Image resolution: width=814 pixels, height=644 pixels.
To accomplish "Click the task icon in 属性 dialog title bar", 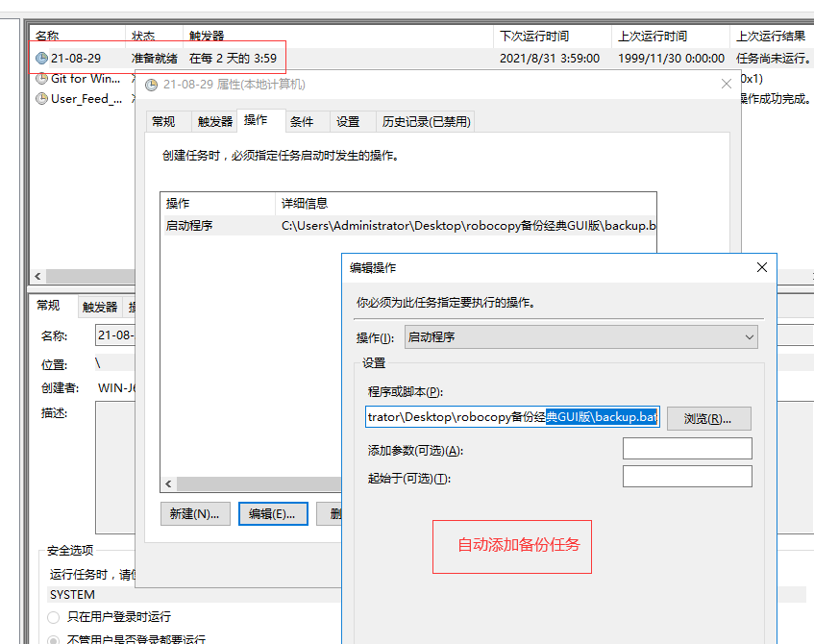I will coord(152,85).
